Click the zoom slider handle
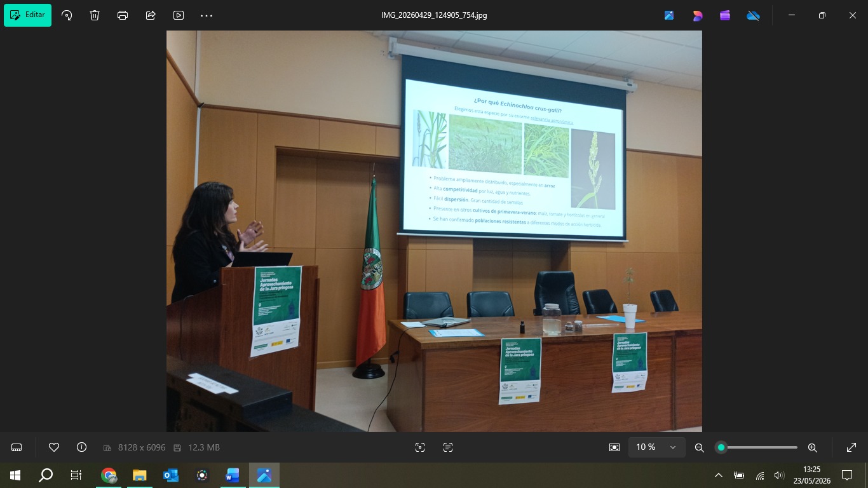The image size is (868, 488). coord(721,447)
